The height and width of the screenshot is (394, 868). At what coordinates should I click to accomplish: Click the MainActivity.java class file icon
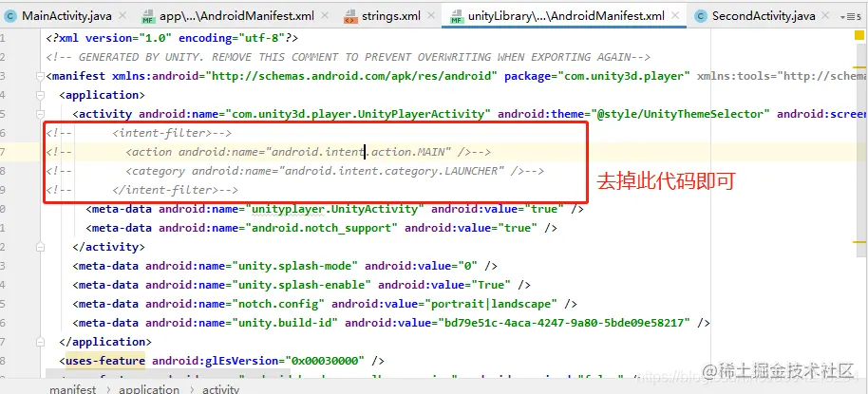(9, 16)
